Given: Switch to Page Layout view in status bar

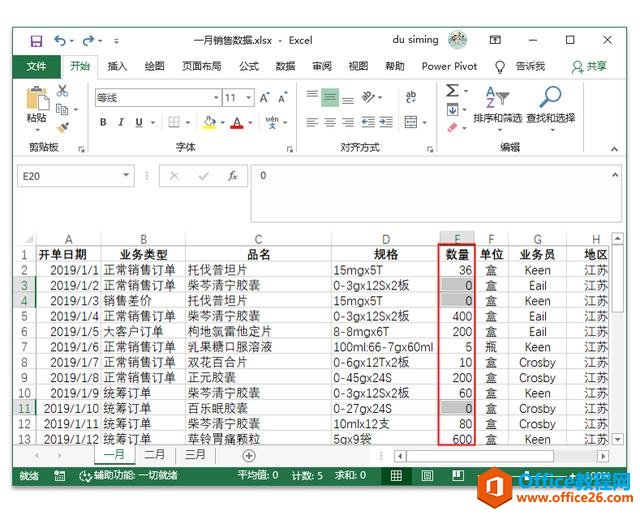Looking at the screenshot, I should [x=427, y=475].
